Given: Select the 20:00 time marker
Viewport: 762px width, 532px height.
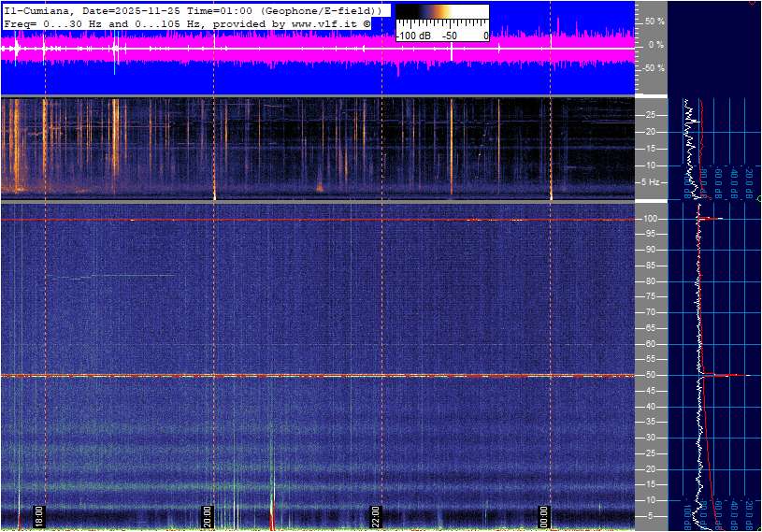Looking at the screenshot, I should [208, 516].
